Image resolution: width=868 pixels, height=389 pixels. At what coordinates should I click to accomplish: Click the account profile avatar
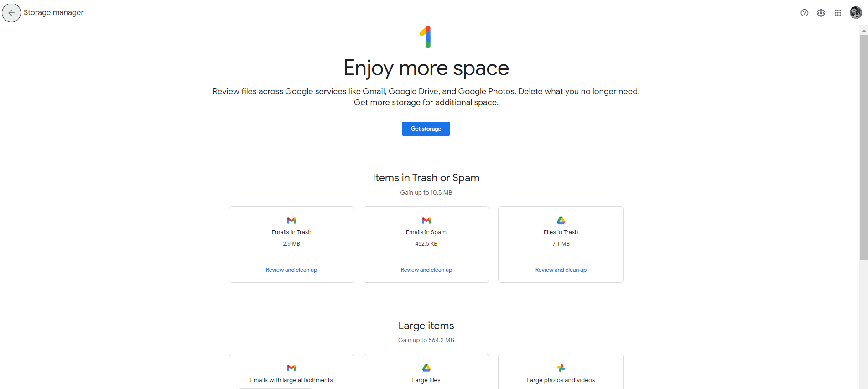pyautogui.click(x=856, y=13)
